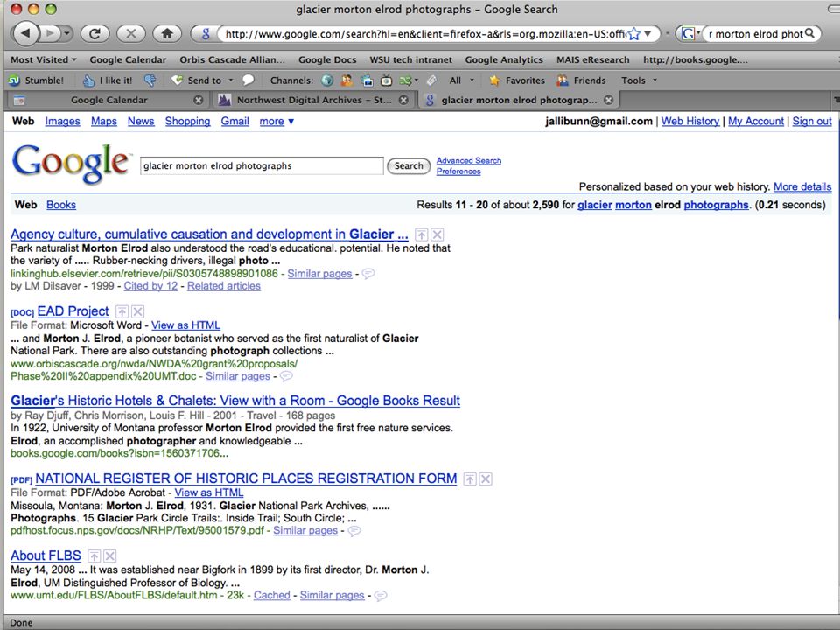This screenshot has width=840, height=630.
Task: Bookmark this page with the star icon
Action: click(x=633, y=34)
